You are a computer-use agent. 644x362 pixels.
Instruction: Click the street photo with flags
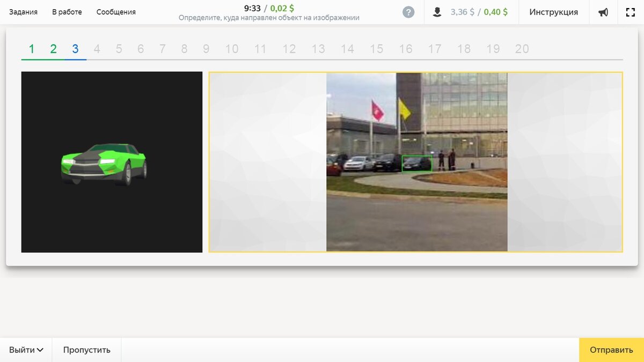417,162
